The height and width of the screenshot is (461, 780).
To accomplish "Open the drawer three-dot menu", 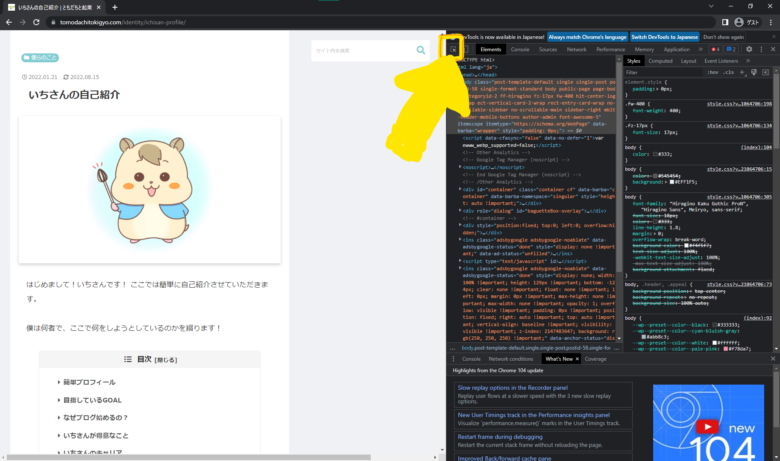I will [x=453, y=359].
